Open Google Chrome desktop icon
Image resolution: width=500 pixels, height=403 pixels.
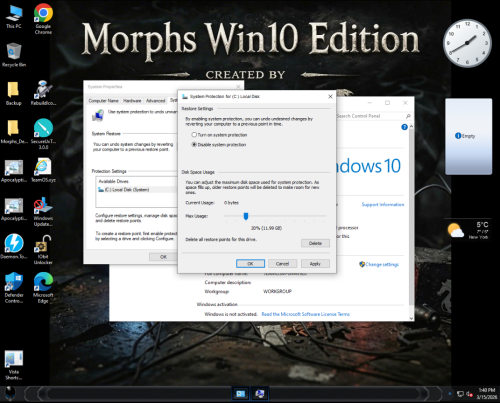coord(43,19)
